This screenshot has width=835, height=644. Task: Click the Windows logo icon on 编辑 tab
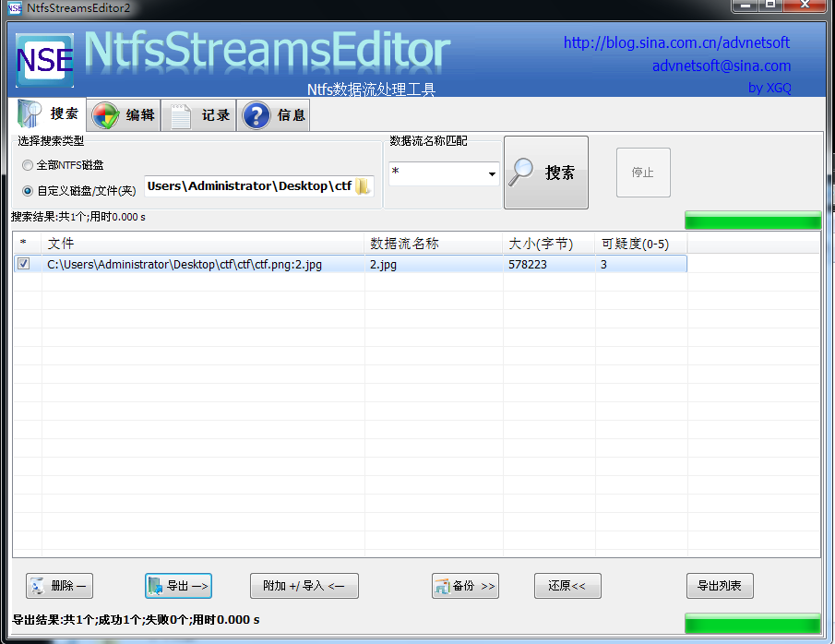pos(105,115)
